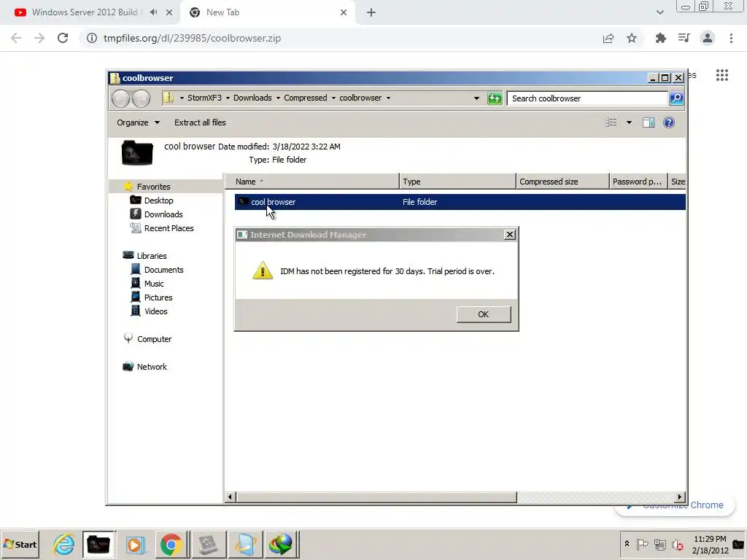Click the Password p... column header
Viewport: 747px width, 560px height.
tap(638, 182)
